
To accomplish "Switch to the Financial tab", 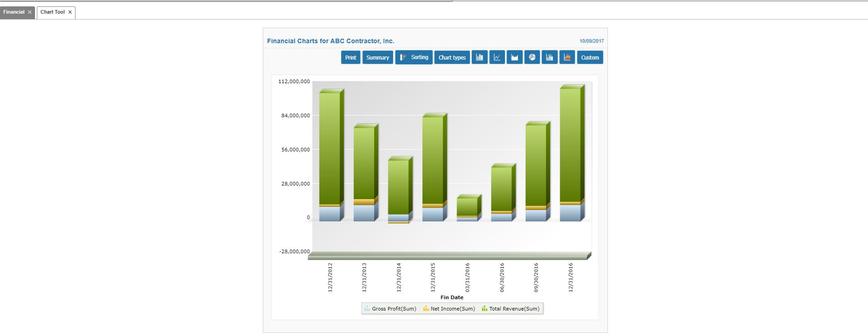I will 14,12.
